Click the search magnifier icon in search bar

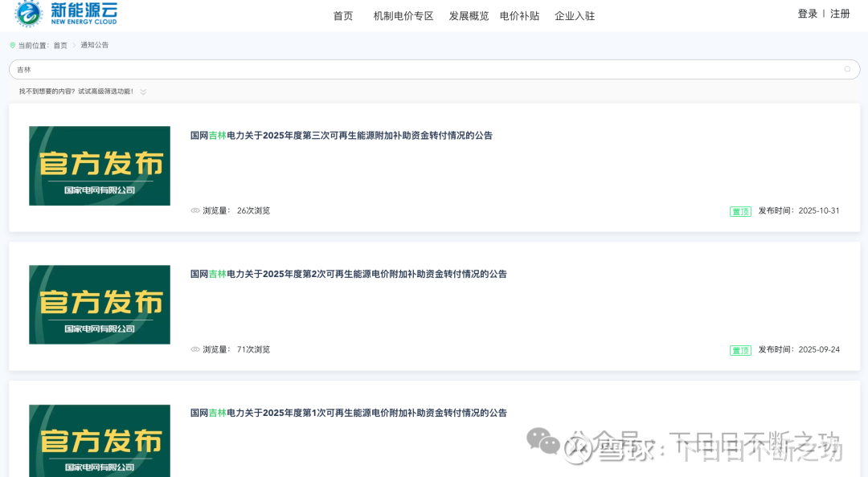[x=847, y=69]
